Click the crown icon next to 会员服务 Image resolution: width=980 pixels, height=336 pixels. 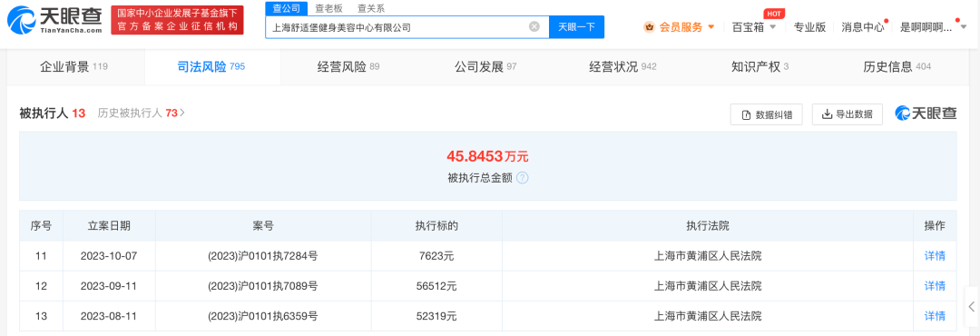coord(650,27)
